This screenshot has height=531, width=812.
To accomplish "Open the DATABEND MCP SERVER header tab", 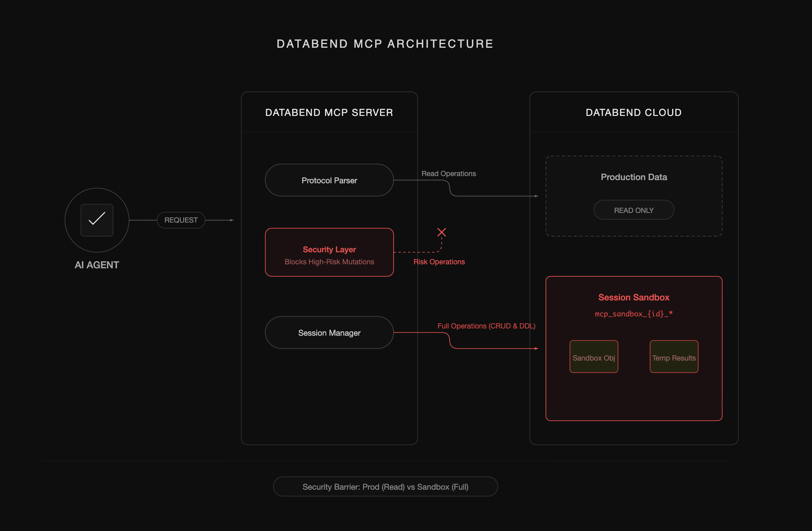I will [x=329, y=113].
